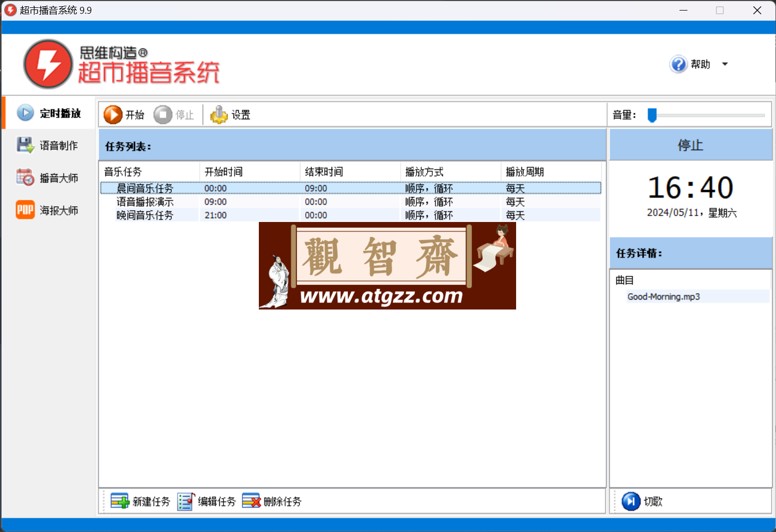Click the 帮助 menu label
The image size is (776, 532).
[x=701, y=64]
